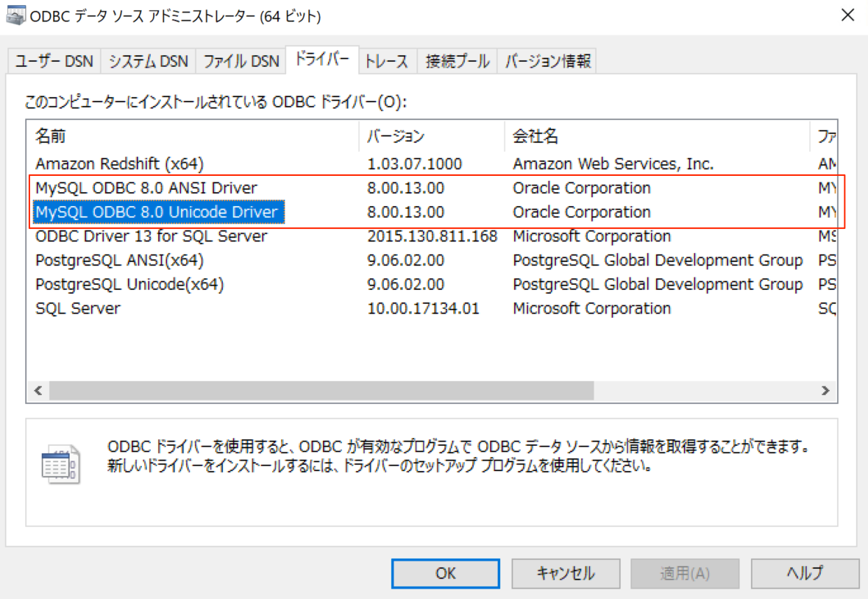Switch to the 接続プール tab
The height and width of the screenshot is (599, 868).
pos(458,61)
